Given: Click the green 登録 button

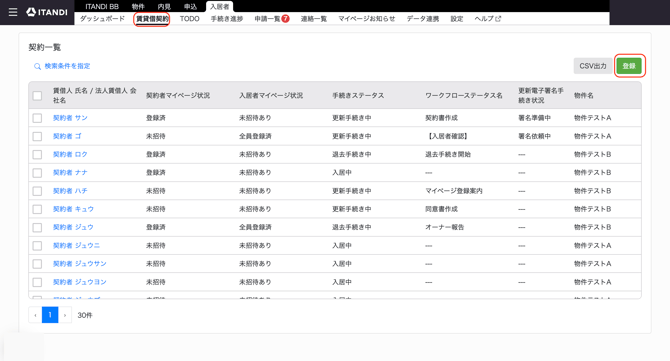Looking at the screenshot, I should click(629, 66).
